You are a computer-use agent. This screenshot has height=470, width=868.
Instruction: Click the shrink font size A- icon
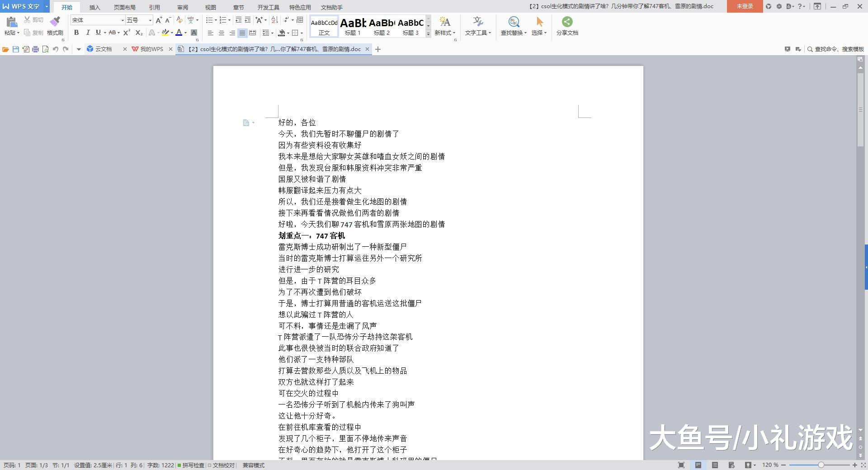click(168, 20)
